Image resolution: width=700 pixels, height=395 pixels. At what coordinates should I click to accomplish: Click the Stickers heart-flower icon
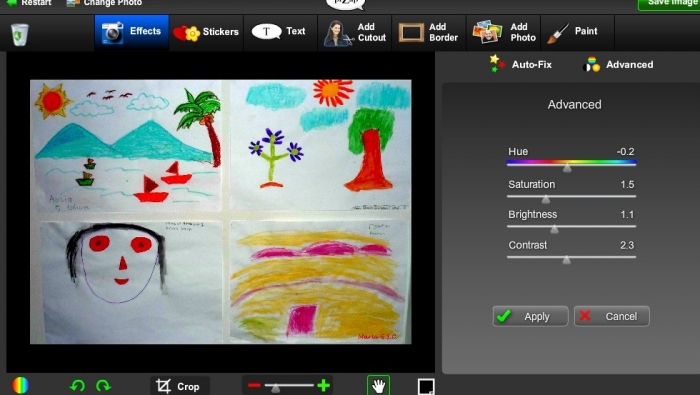tap(186, 33)
